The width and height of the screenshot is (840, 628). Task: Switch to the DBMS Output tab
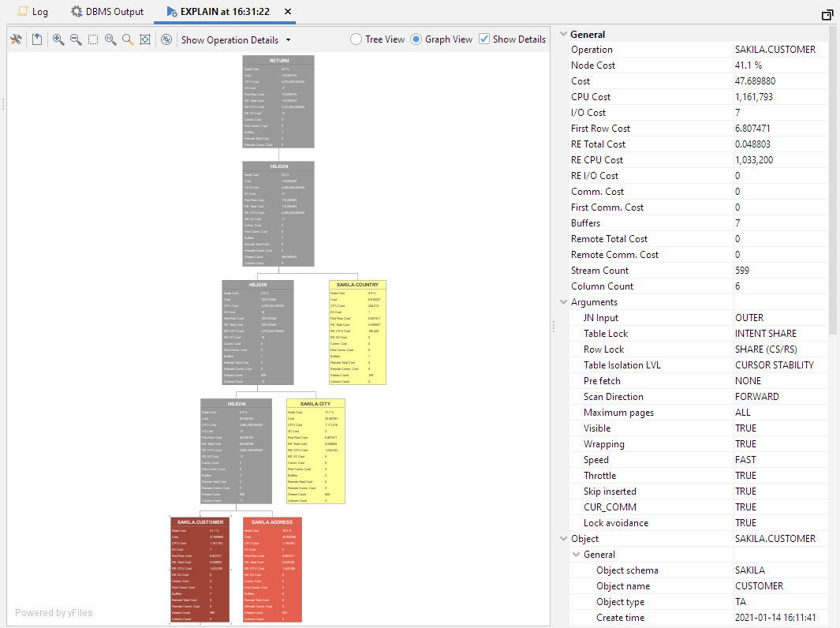click(x=106, y=12)
